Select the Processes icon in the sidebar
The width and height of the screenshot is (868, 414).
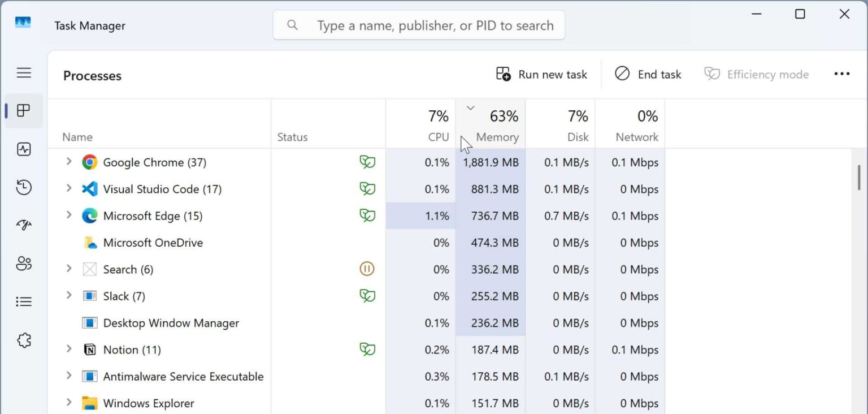[23, 110]
